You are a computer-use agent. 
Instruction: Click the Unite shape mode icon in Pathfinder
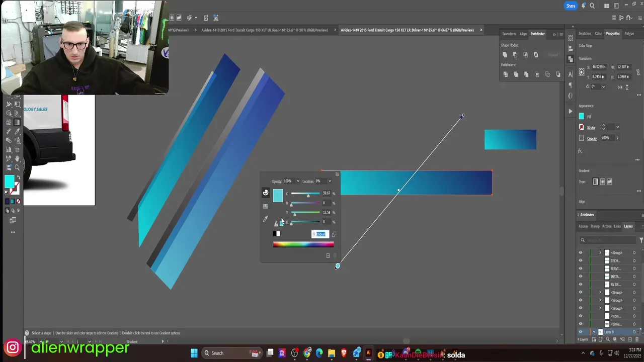[505, 54]
